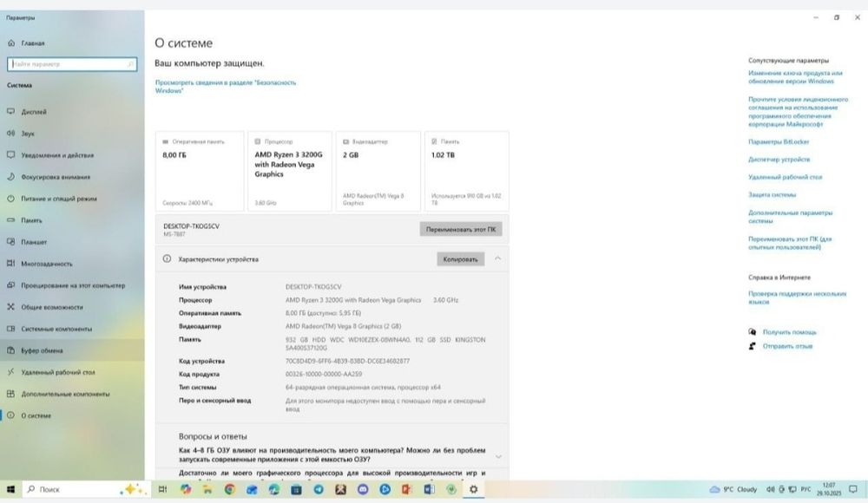Launch Google Chrome from the taskbar

point(230,489)
